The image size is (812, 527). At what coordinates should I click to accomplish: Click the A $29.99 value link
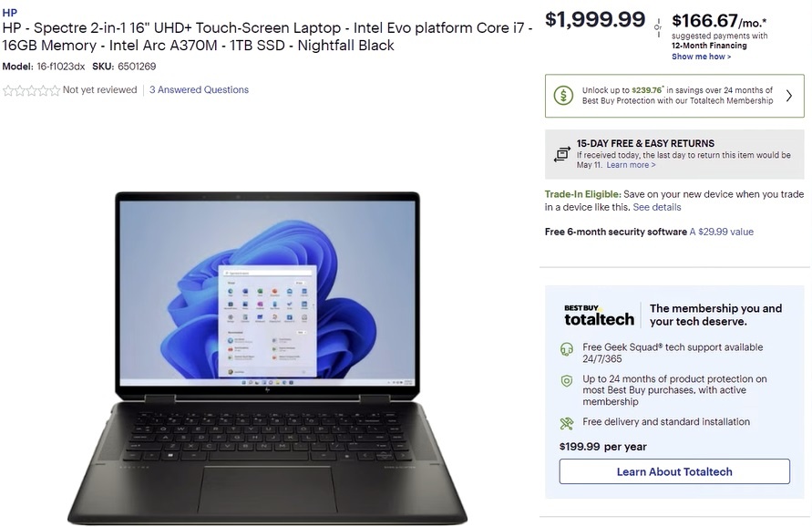[x=722, y=232]
